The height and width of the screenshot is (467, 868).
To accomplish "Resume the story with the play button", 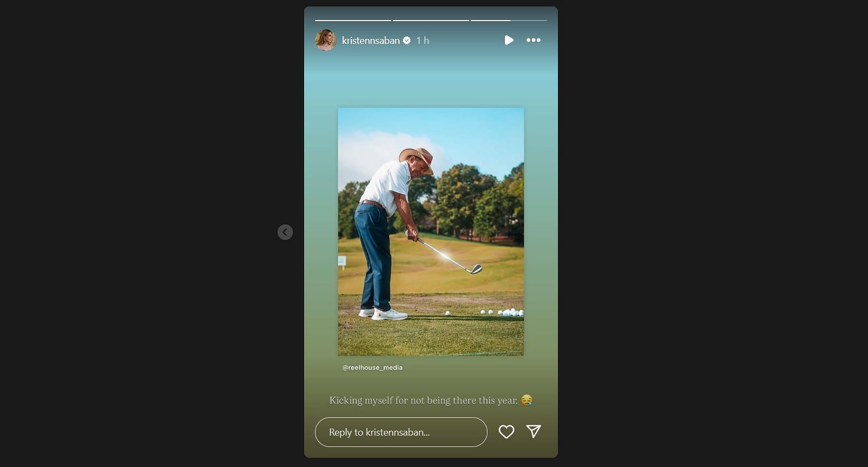I will click(509, 40).
